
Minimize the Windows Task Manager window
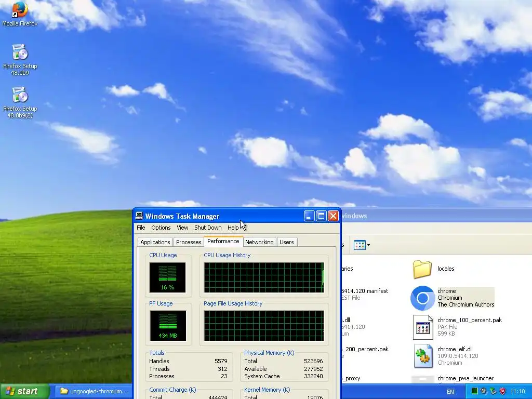[x=309, y=216]
